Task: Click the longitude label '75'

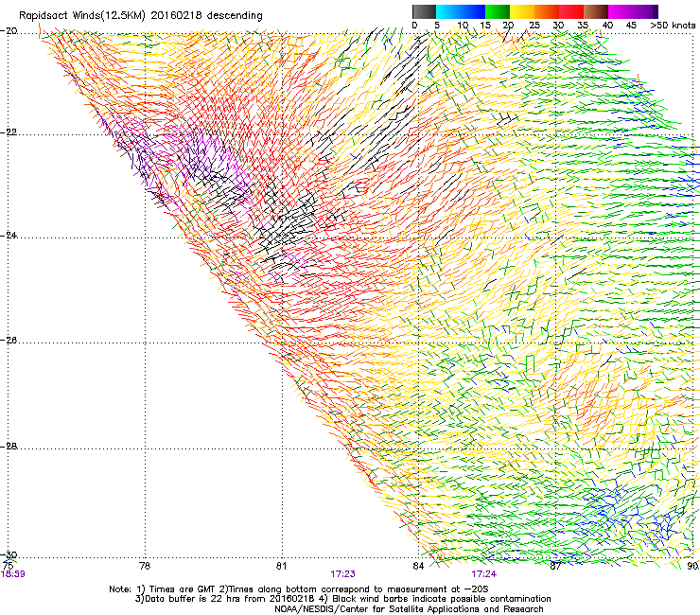Action: coord(8,566)
